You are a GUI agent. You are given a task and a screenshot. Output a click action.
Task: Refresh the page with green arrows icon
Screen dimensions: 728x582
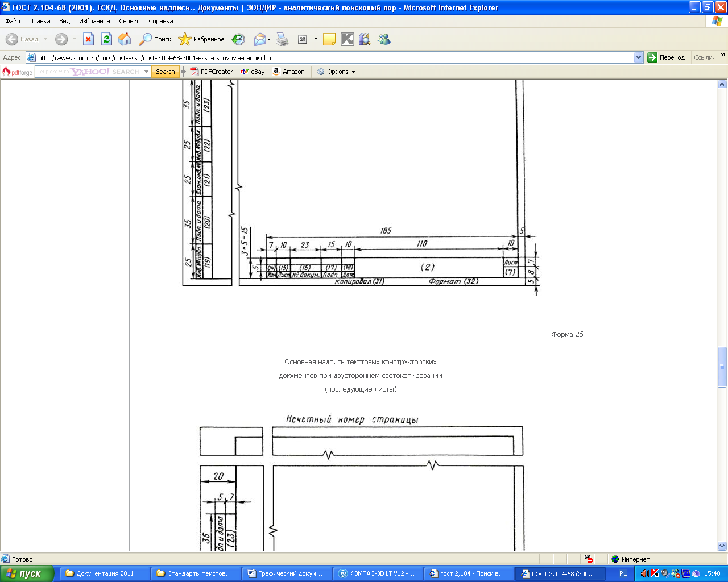pos(106,39)
